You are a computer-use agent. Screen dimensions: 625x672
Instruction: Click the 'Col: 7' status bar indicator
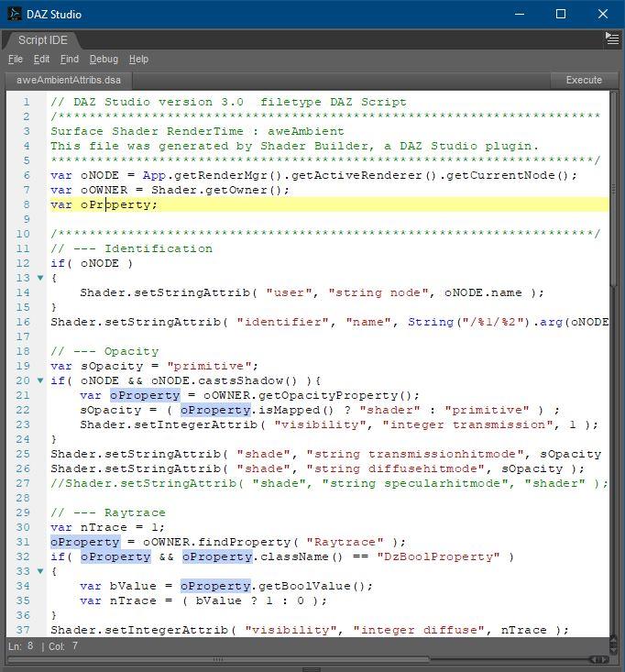pyautogui.click(x=63, y=645)
